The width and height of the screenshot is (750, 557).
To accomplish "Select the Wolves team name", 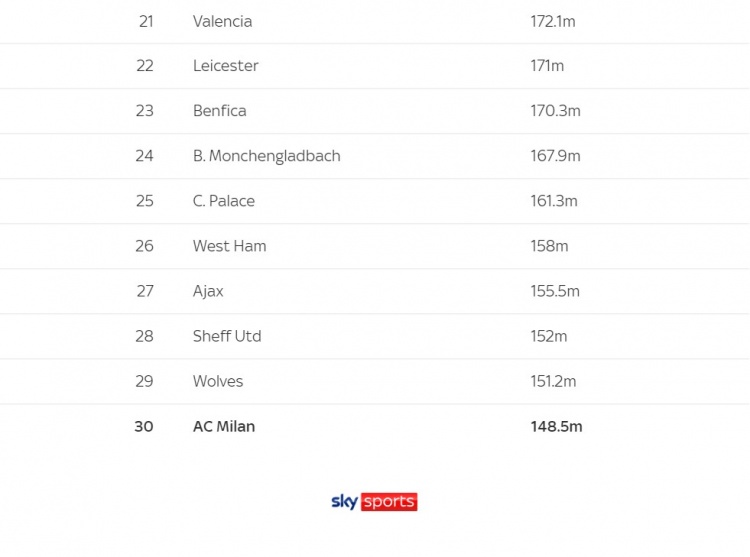I will [x=218, y=381].
